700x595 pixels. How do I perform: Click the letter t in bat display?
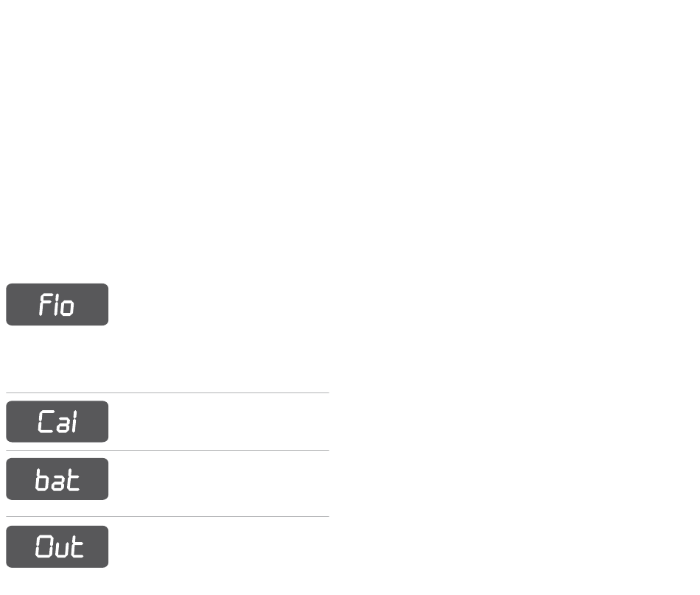[73, 480]
